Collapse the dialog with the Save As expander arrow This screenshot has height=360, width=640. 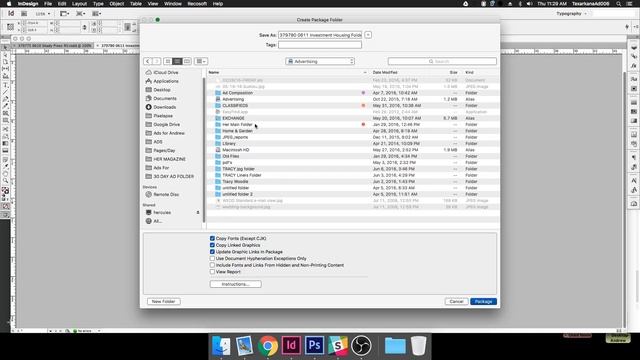(368, 35)
